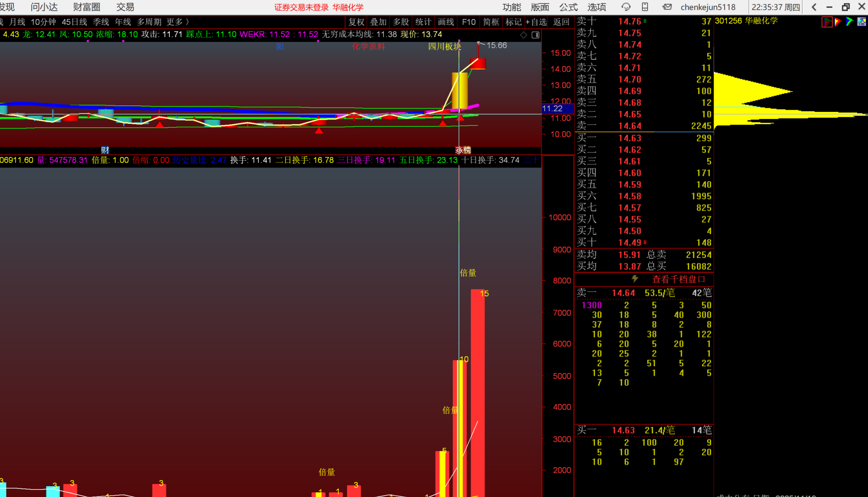Click the red bar-chart distribution icon

point(826,22)
